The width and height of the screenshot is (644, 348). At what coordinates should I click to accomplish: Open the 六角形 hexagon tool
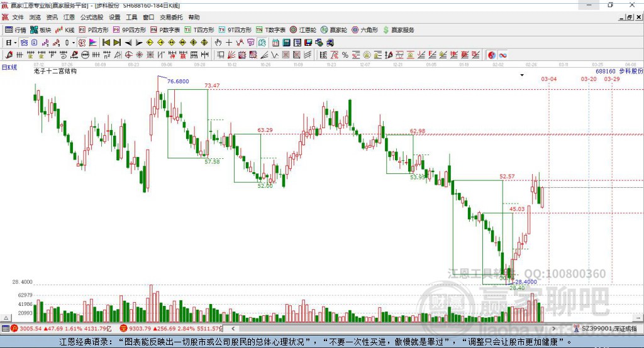[x=365, y=30]
